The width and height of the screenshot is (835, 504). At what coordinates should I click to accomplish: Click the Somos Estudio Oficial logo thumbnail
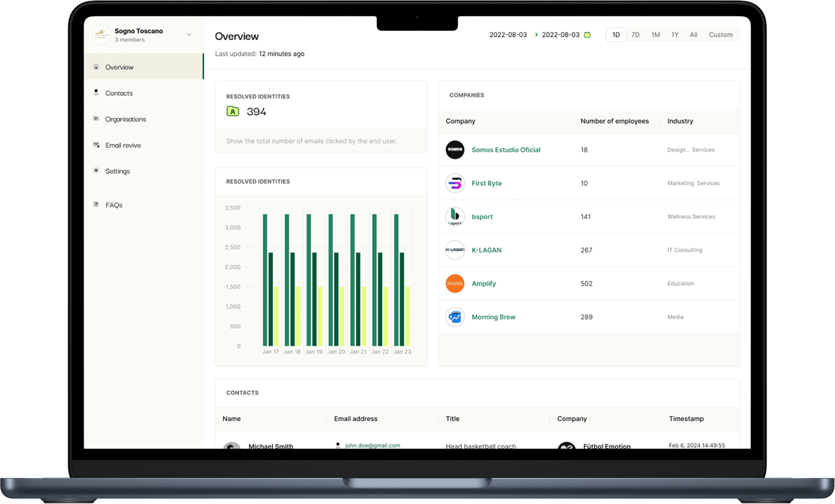coord(455,150)
